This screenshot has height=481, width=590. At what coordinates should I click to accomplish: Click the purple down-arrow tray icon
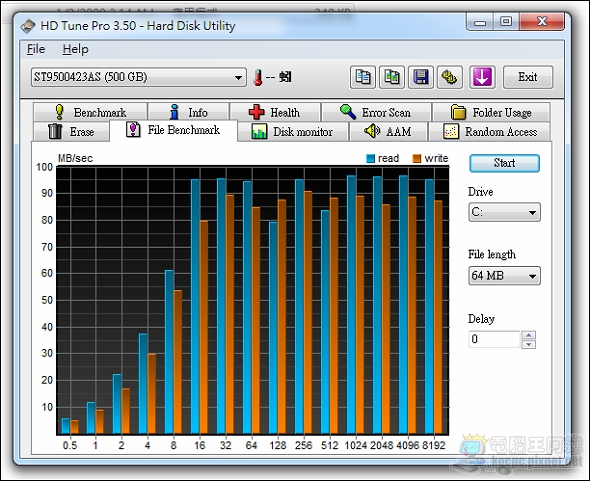coord(482,78)
